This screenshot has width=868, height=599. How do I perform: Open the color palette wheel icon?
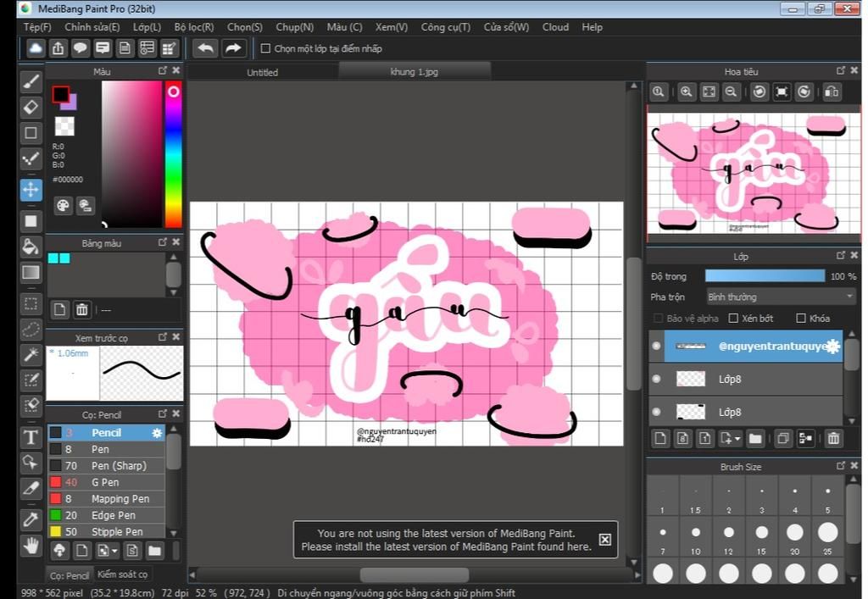(63, 206)
